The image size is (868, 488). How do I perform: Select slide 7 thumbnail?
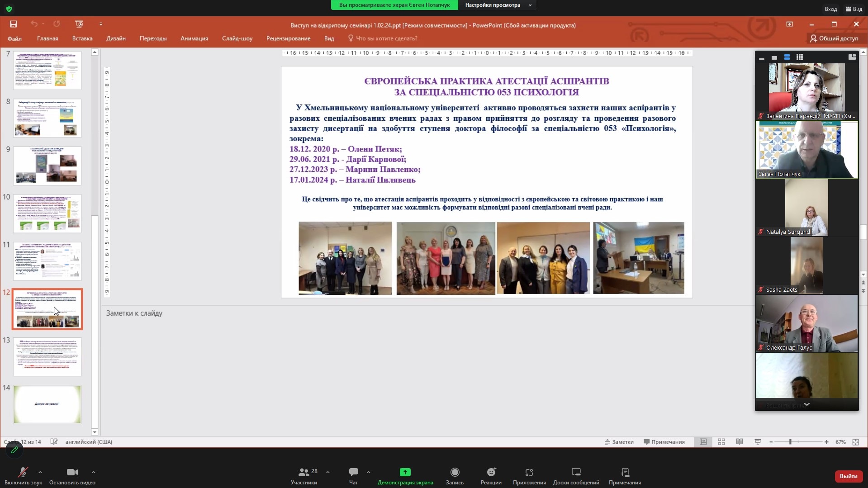47,70
